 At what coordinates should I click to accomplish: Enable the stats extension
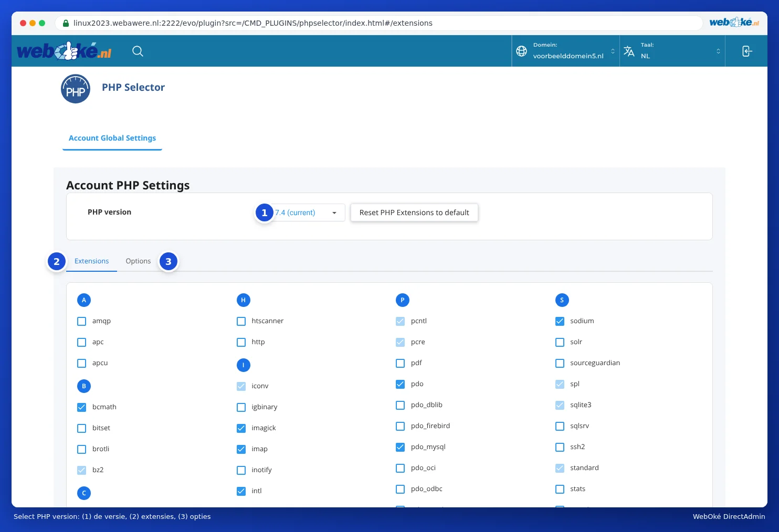[560, 489]
